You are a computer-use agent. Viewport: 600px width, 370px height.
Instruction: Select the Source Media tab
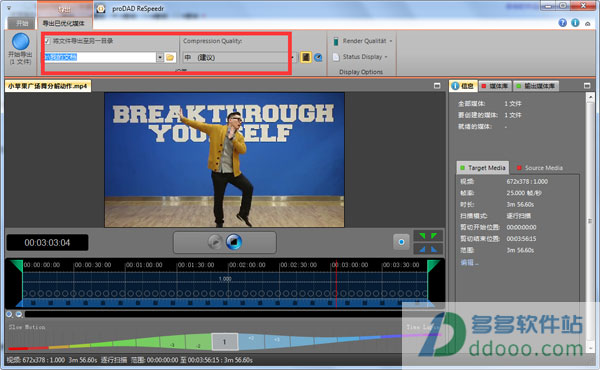coord(540,168)
